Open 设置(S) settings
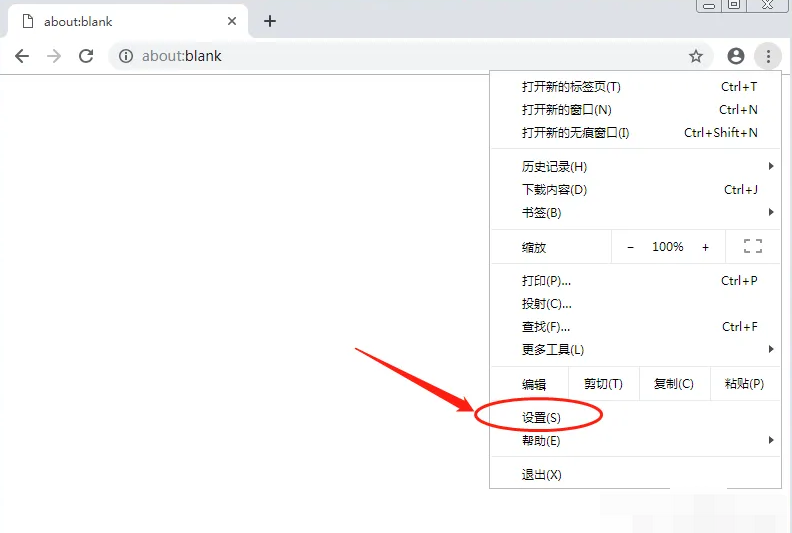The width and height of the screenshot is (792, 533). (635, 418)
